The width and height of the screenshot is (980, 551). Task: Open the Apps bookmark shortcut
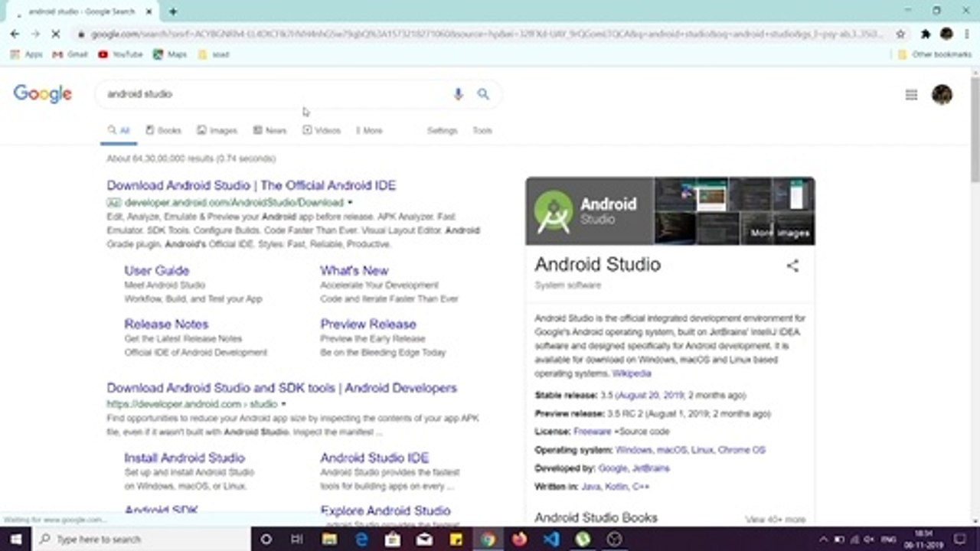click(27, 54)
